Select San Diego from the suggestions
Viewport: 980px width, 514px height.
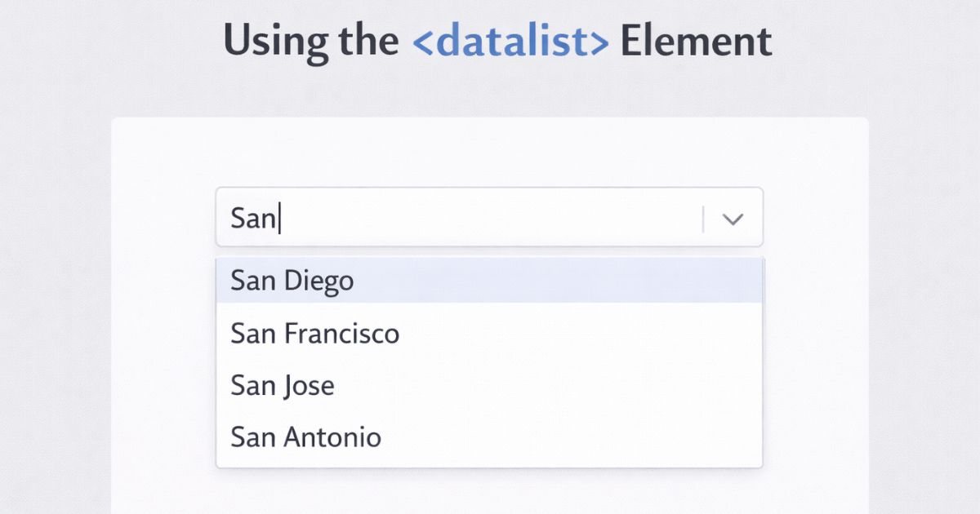coord(292,281)
